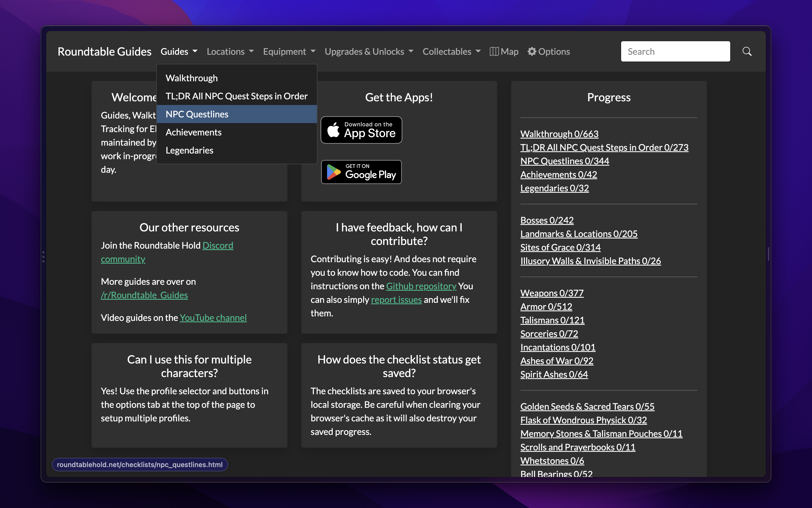Download from the Apple App Store badge
The height and width of the screenshot is (508, 812).
[x=361, y=130]
